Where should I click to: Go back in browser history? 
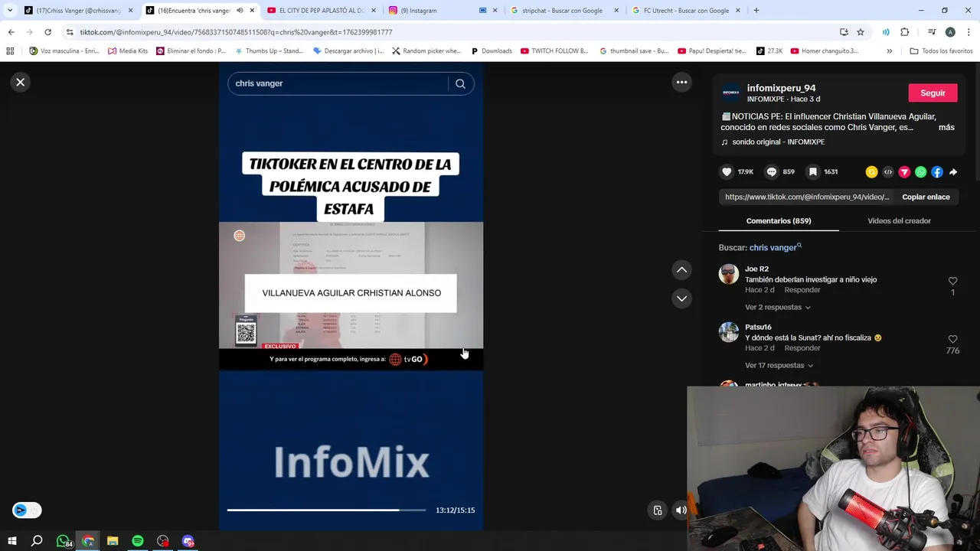tap(11, 32)
